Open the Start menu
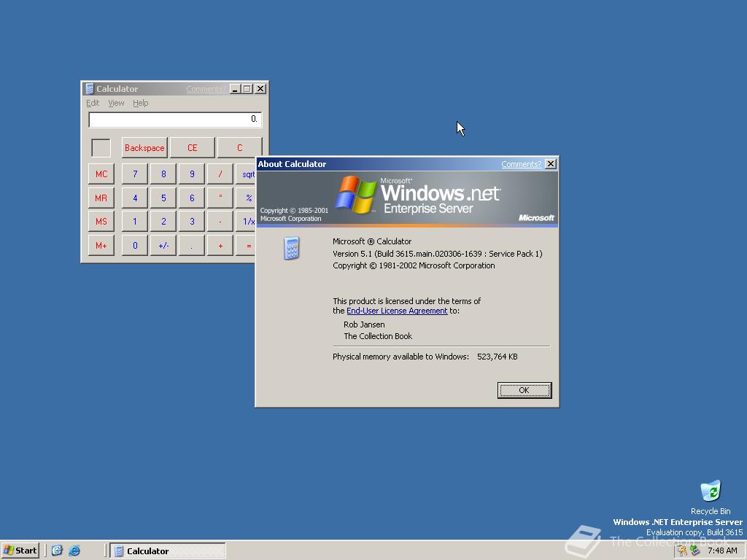The width and height of the screenshot is (747, 560). [x=20, y=551]
